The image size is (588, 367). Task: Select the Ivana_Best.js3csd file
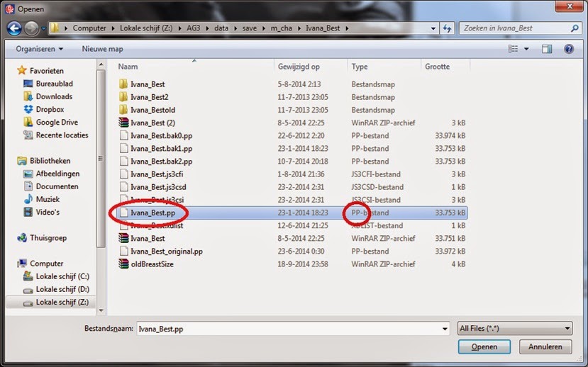(158, 187)
